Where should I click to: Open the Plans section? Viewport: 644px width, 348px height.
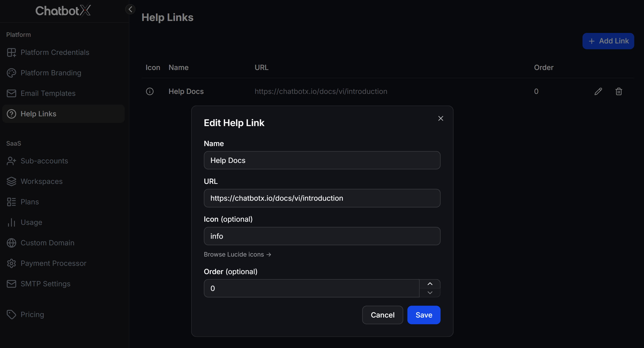click(x=63, y=202)
